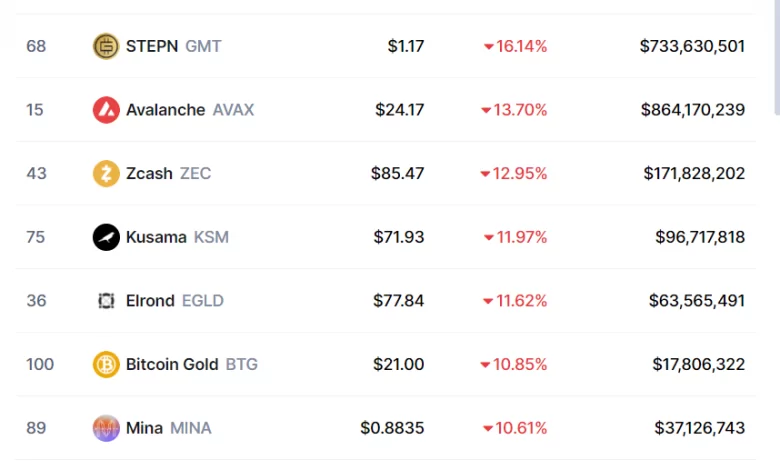
Task: Open the Bitcoin Gold name link
Action: tap(172, 365)
